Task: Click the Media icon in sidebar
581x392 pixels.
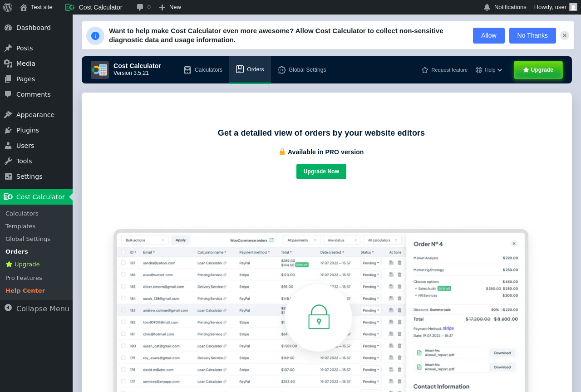Action: (8, 64)
